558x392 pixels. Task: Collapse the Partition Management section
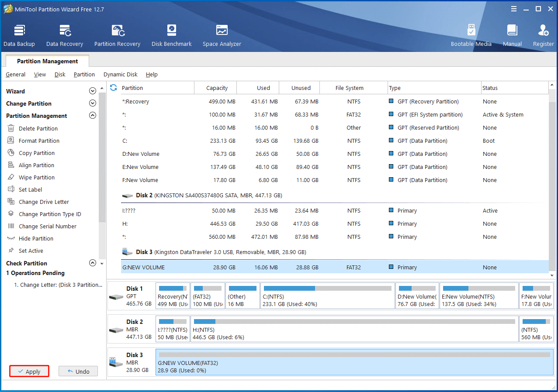coord(92,116)
